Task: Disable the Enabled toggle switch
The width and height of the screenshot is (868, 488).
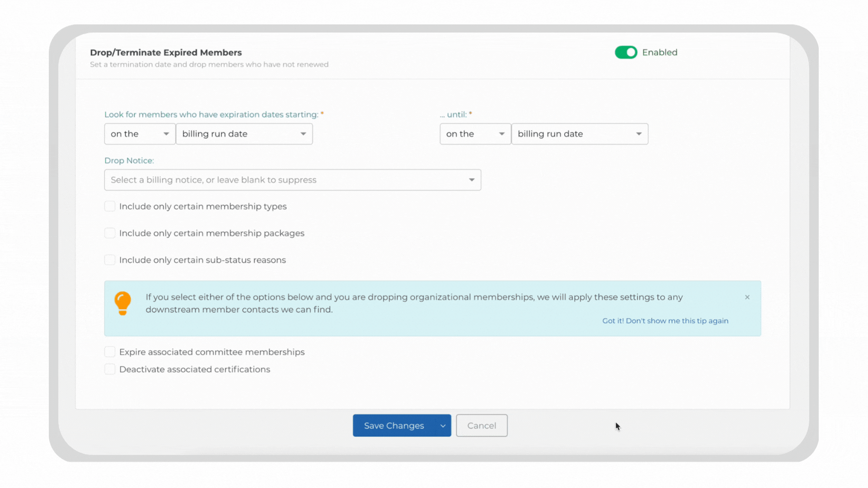Action: tap(626, 52)
